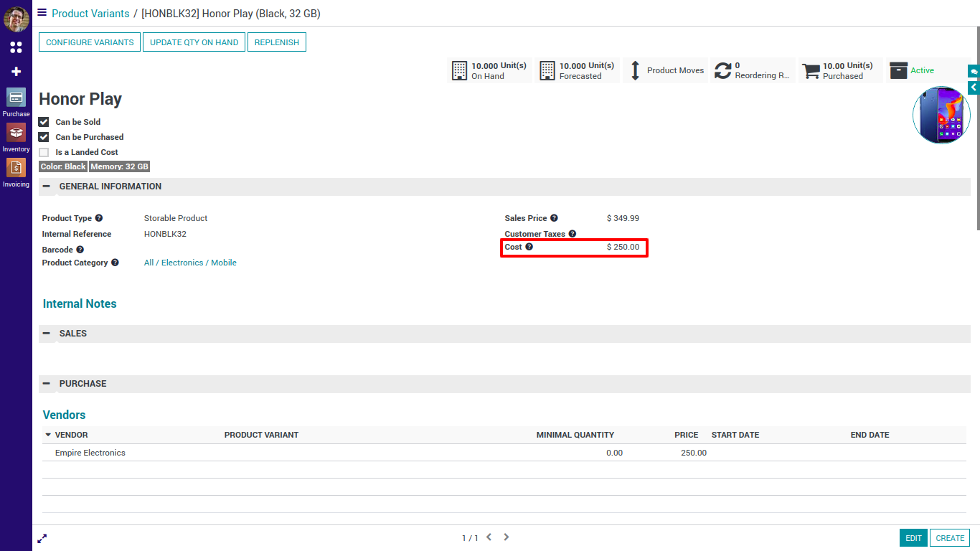Collapse the Sales section
Screen dimensions: 980x551
[x=47, y=334]
